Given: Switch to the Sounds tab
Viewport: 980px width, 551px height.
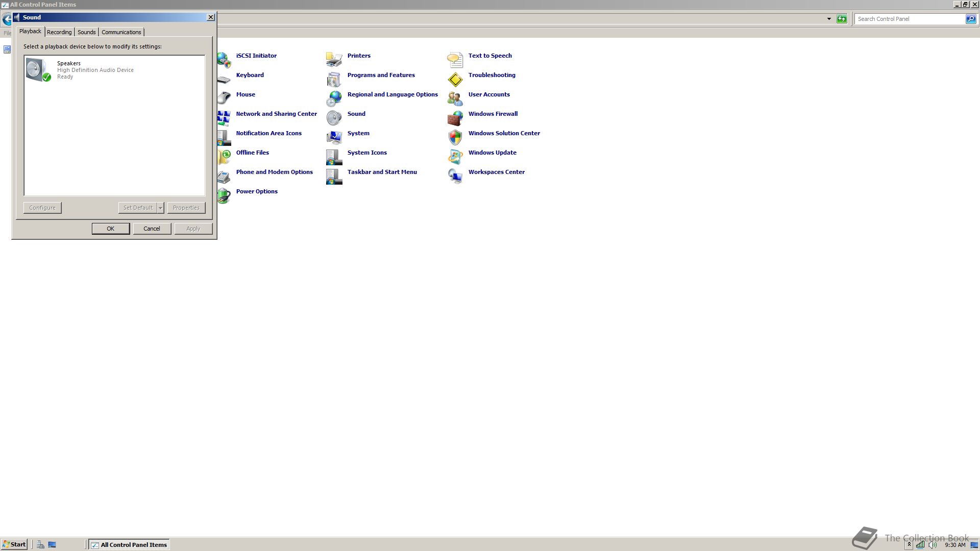Looking at the screenshot, I should click(x=87, y=32).
